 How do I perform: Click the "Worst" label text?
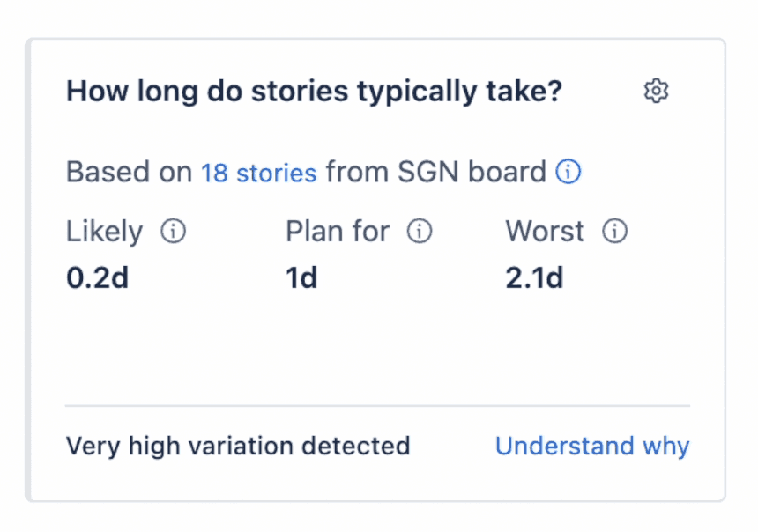[545, 232]
